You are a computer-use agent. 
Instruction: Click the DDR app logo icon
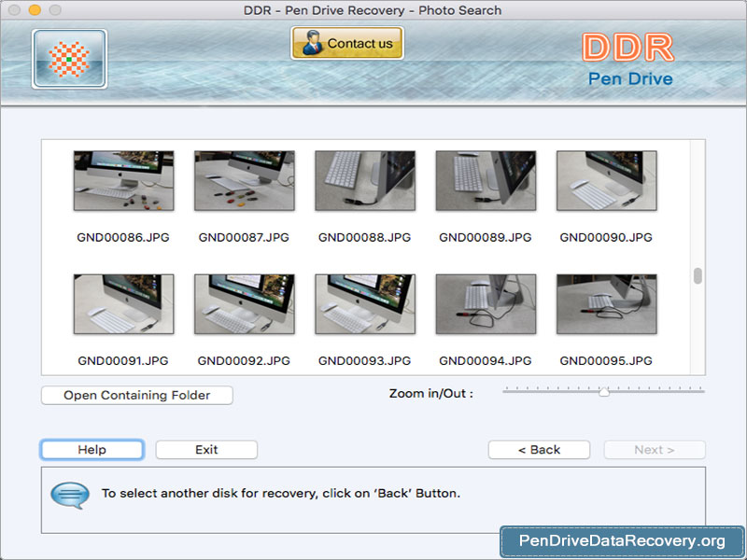coord(69,59)
